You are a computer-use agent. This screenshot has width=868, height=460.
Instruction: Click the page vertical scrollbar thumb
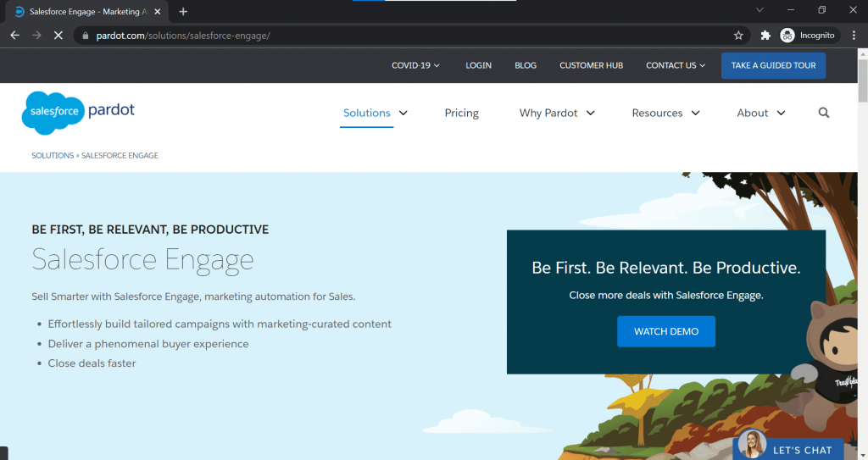[862, 80]
